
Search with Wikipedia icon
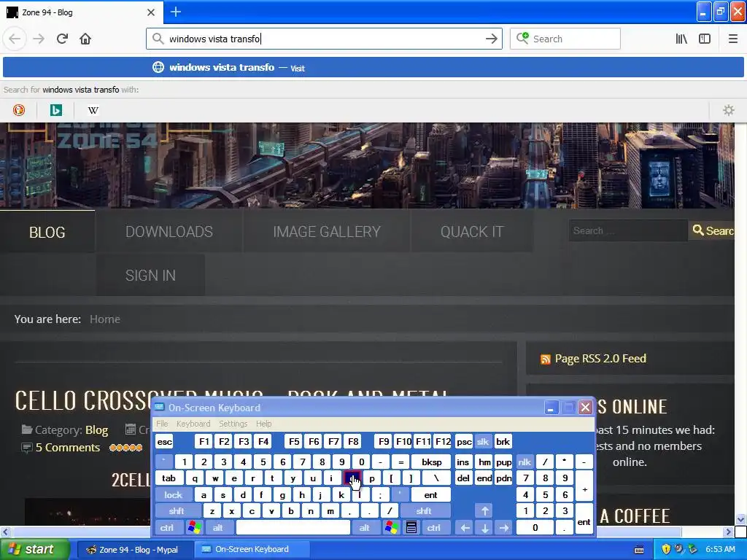[x=93, y=110]
